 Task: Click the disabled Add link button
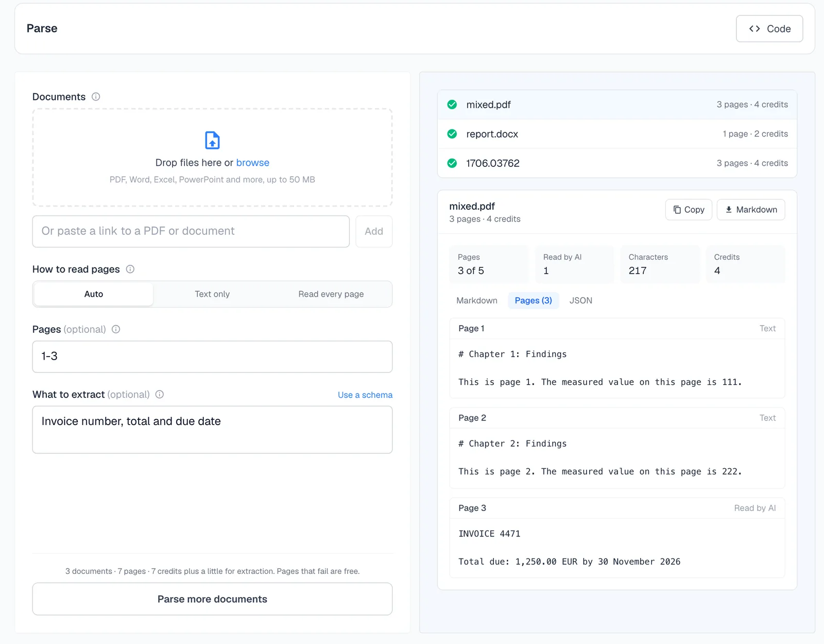(x=374, y=231)
